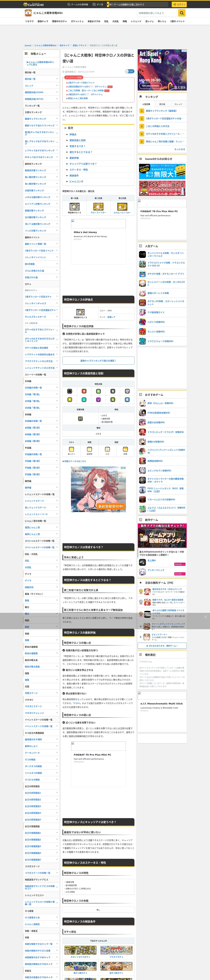Jump to 評価点 in table of contents
Image resolution: width=210 pixels, height=980 pixels.
coord(73,134)
